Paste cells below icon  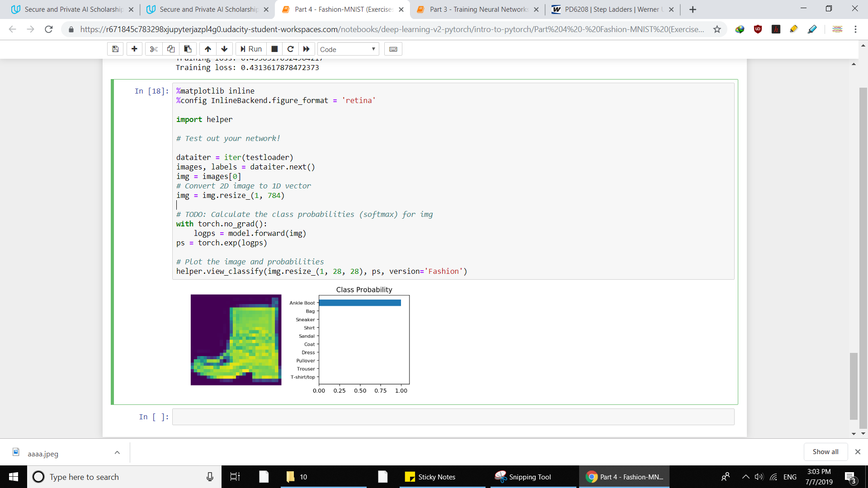(x=188, y=49)
